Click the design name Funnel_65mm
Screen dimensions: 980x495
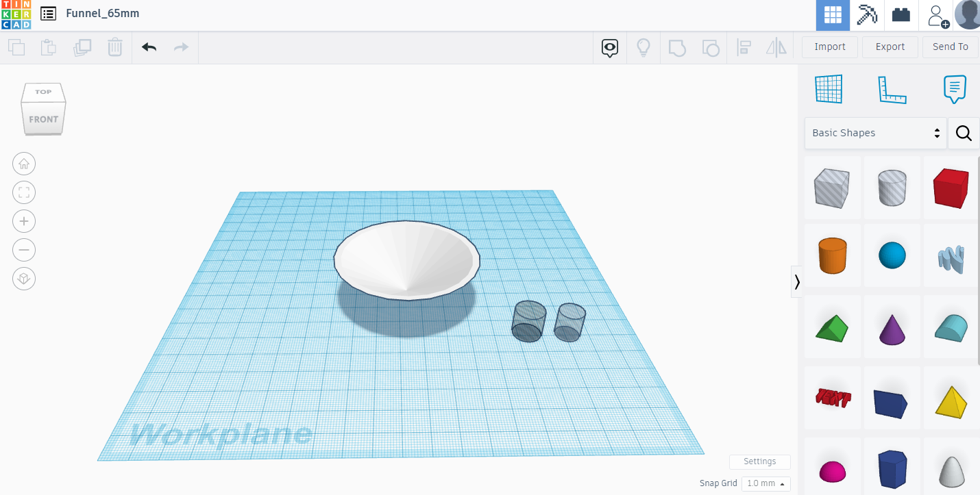pyautogui.click(x=103, y=14)
